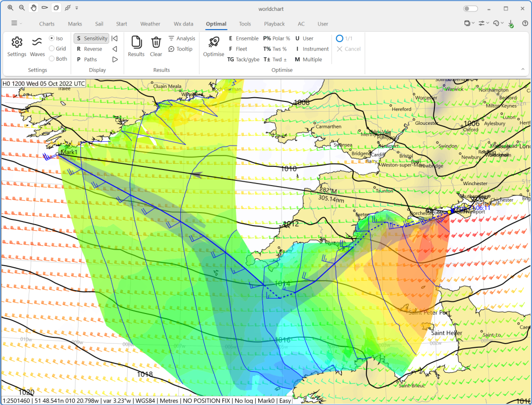The height and width of the screenshot is (405, 532).
Task: Click the zoom in magnifier
Action: (x=10, y=8)
